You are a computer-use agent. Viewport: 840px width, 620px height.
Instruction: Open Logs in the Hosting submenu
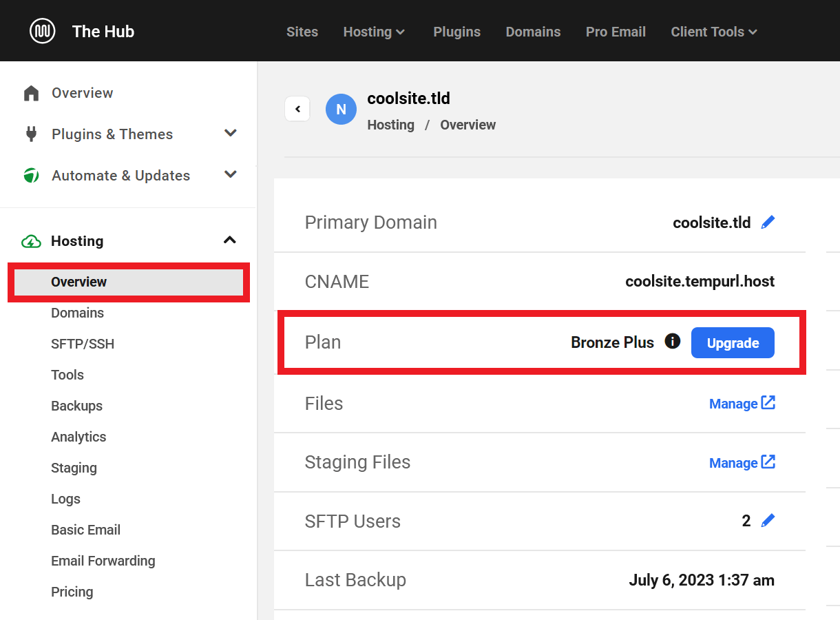tap(65, 499)
